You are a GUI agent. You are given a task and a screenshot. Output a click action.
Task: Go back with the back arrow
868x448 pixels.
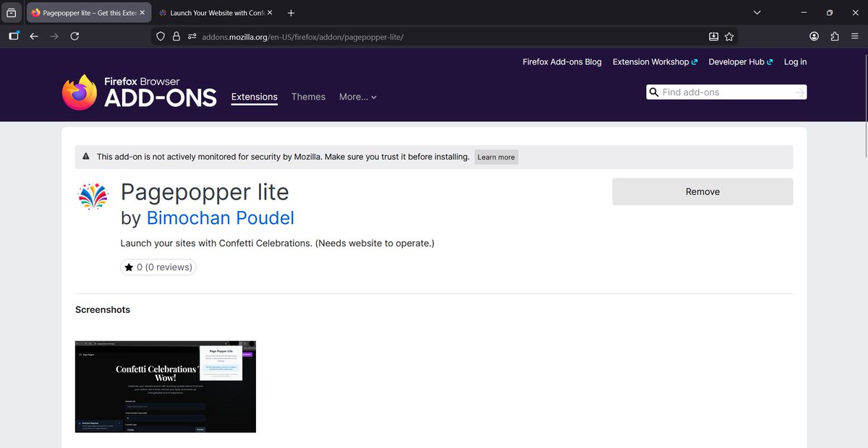click(34, 36)
